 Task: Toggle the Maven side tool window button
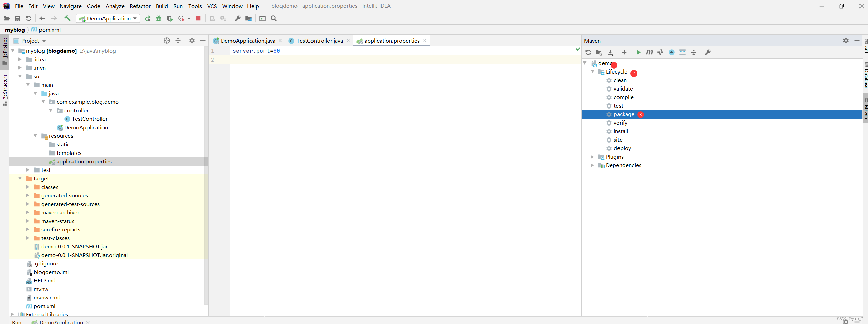pyautogui.click(x=865, y=108)
